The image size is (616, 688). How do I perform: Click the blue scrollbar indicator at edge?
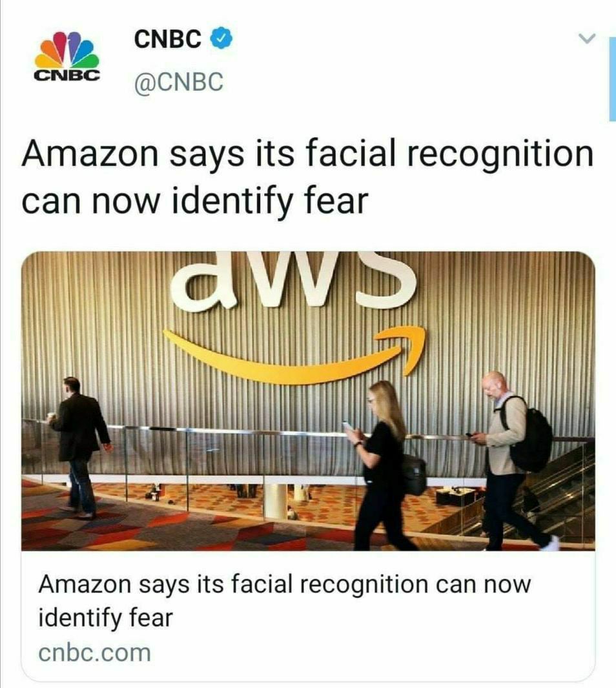[x=613, y=79]
